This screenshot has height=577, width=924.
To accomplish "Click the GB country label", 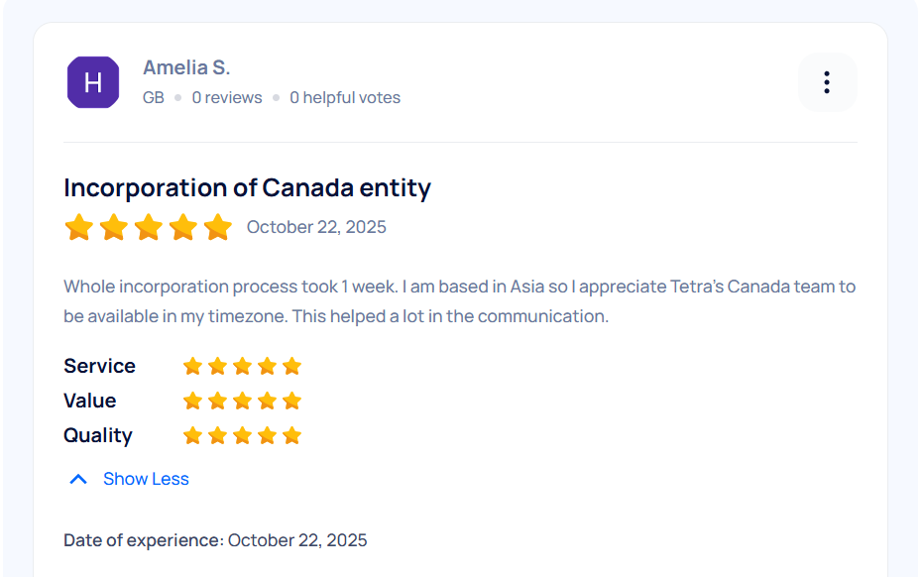I will coord(154,97).
